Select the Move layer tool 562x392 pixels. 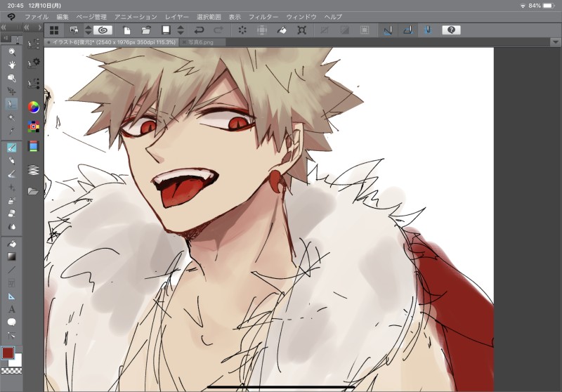point(12,91)
